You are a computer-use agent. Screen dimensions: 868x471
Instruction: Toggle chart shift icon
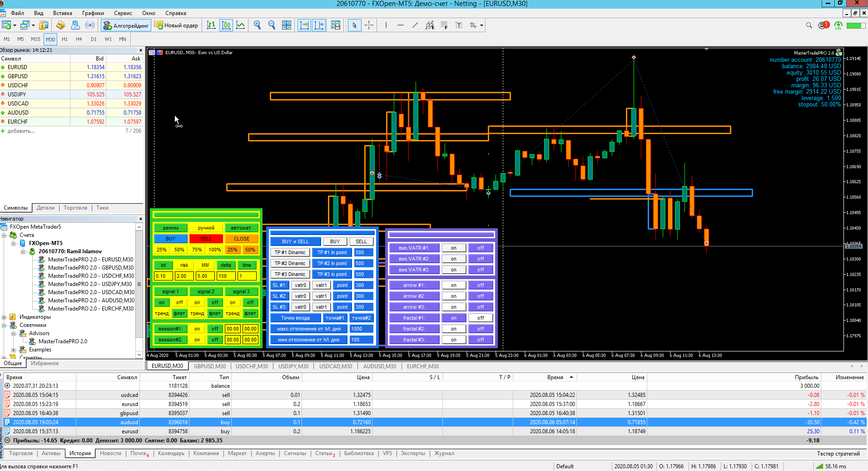point(319,25)
